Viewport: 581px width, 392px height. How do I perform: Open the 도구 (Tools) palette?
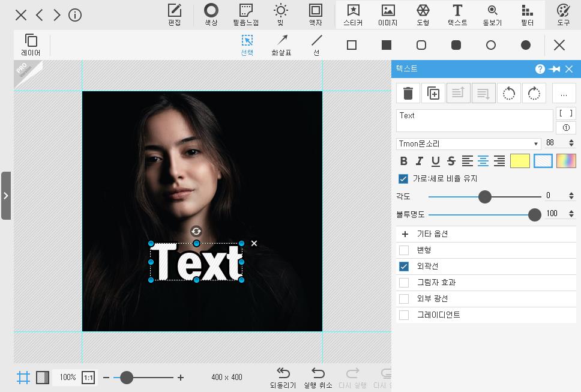click(x=563, y=15)
